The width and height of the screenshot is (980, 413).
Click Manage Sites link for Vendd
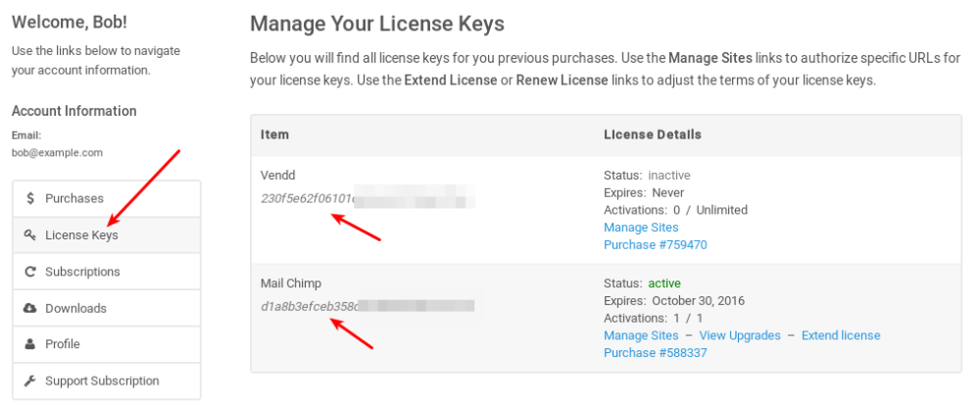pyautogui.click(x=641, y=228)
